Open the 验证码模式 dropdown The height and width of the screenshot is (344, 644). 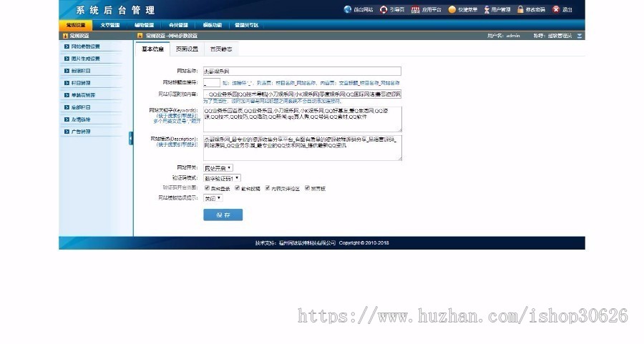(x=222, y=178)
